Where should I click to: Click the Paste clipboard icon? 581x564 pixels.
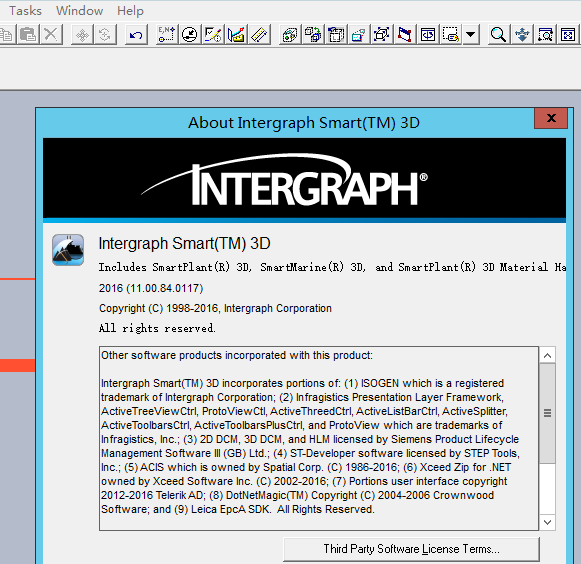[28, 35]
